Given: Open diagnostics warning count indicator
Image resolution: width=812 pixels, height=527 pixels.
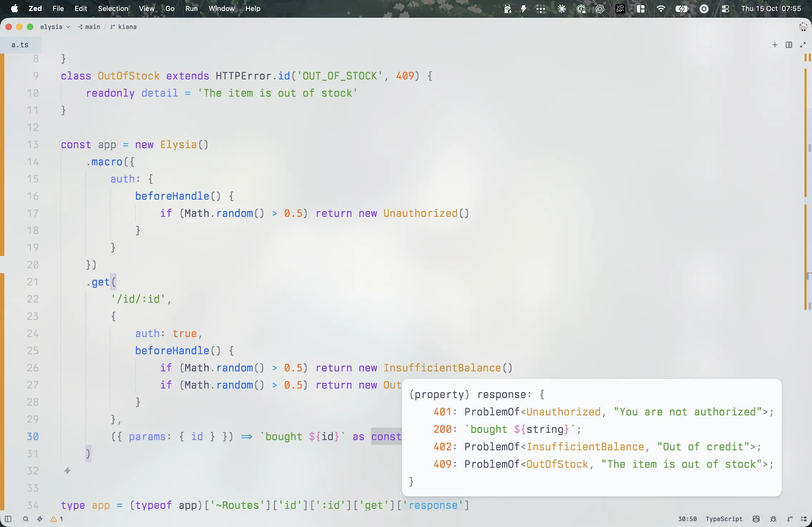Looking at the screenshot, I should (57, 519).
